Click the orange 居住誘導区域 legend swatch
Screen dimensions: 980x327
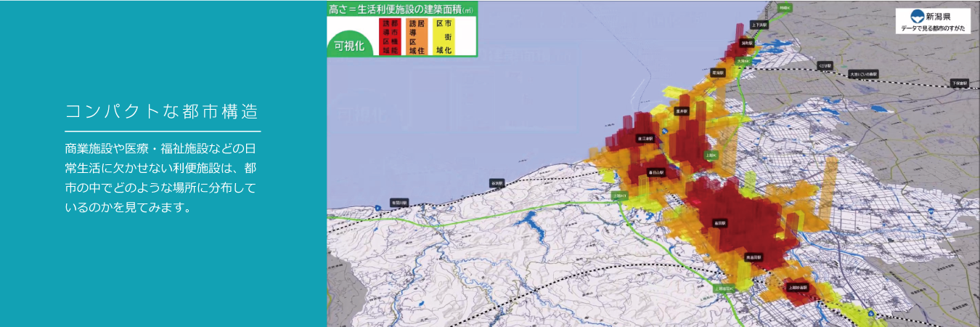tap(417, 37)
